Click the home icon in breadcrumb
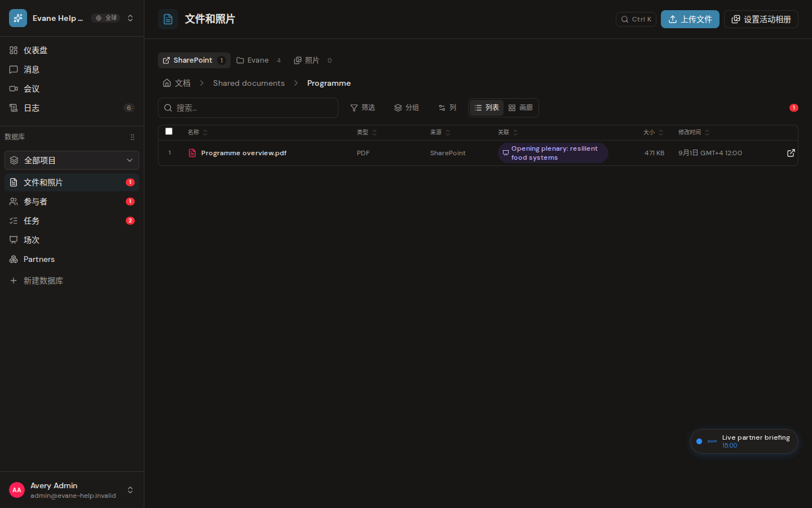812x508 pixels. (x=167, y=83)
